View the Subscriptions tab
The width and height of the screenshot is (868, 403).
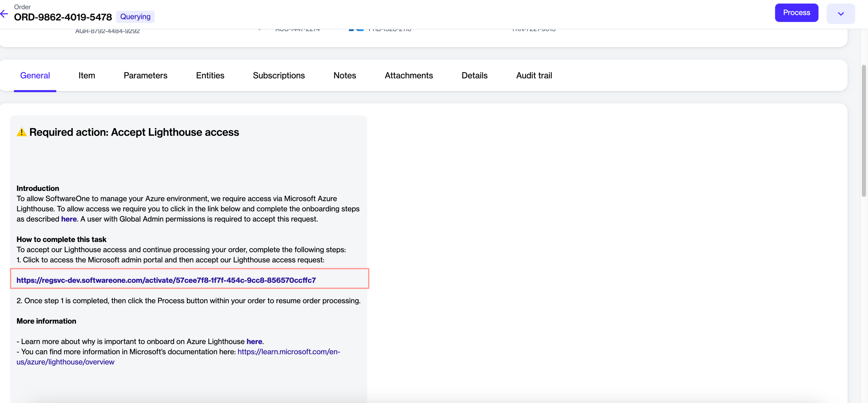279,75
